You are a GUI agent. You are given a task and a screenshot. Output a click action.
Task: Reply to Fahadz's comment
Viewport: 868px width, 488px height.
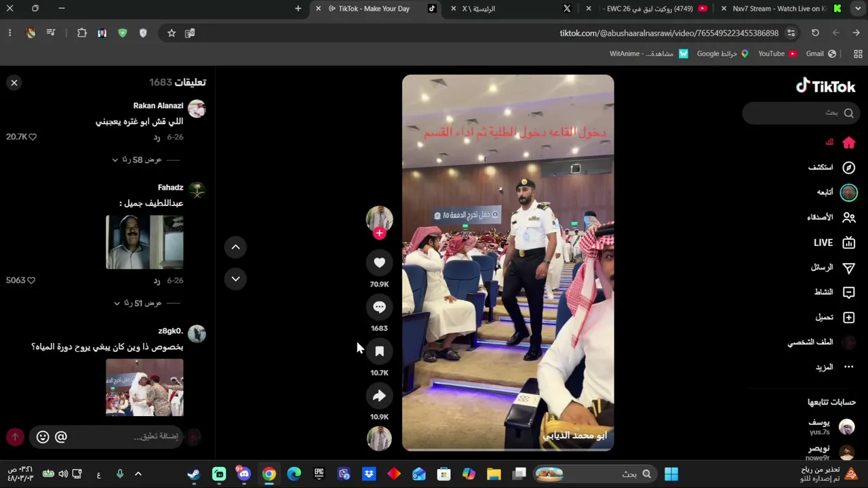point(157,281)
